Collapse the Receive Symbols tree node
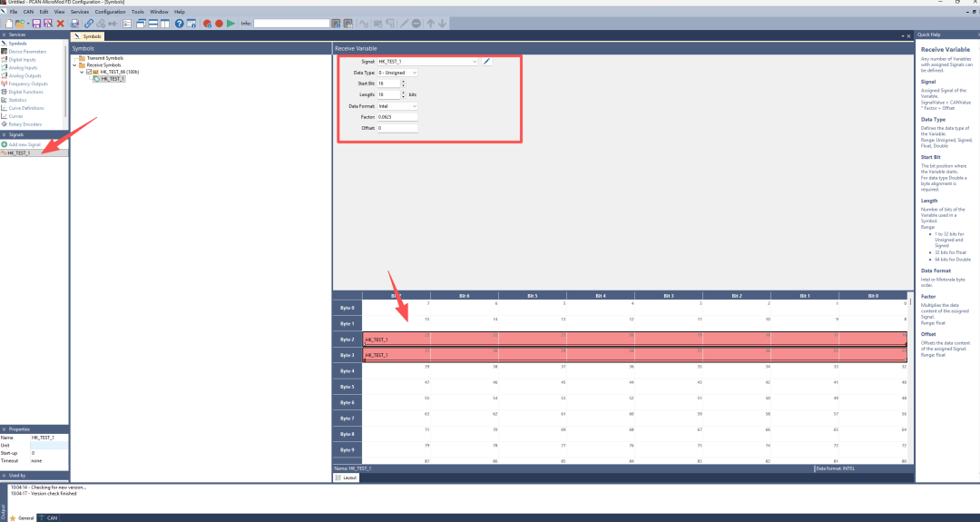 (x=75, y=64)
